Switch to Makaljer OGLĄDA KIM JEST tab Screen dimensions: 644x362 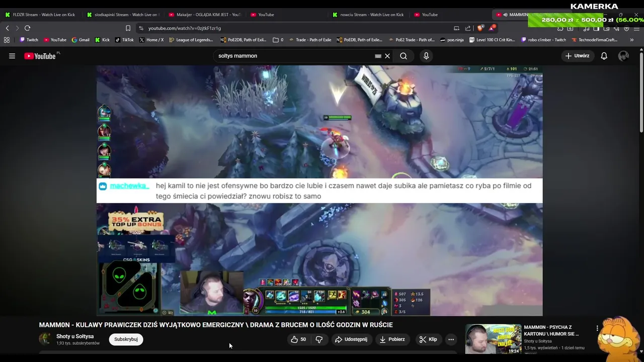point(204,15)
